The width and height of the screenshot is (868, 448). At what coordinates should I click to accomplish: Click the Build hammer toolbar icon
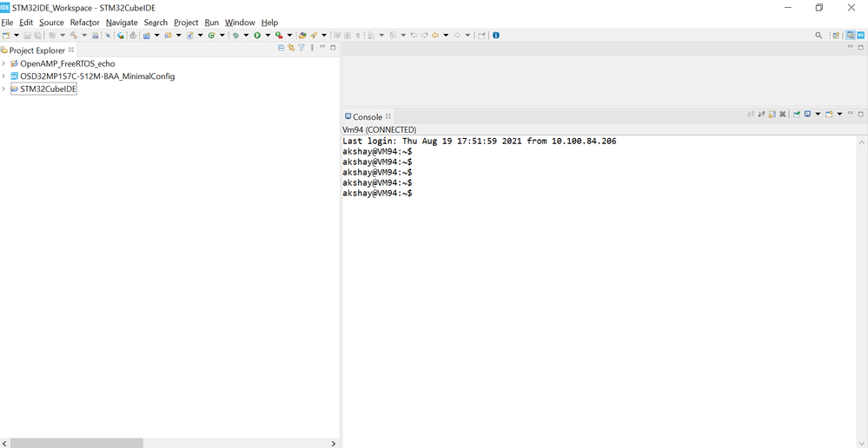(74, 35)
